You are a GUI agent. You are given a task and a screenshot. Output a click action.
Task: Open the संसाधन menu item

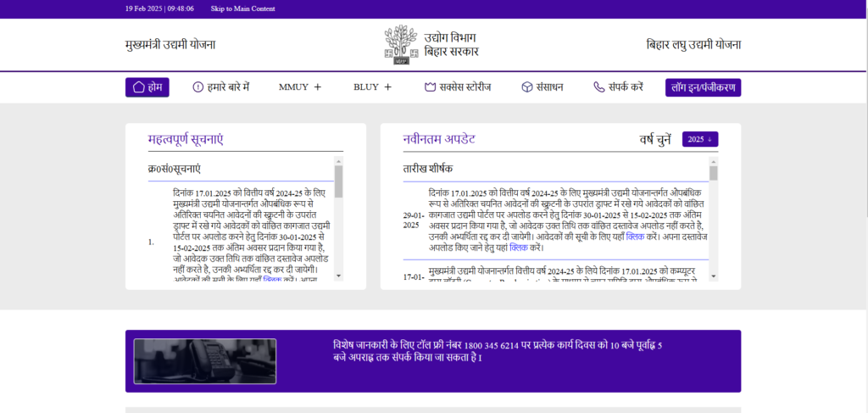(542, 87)
